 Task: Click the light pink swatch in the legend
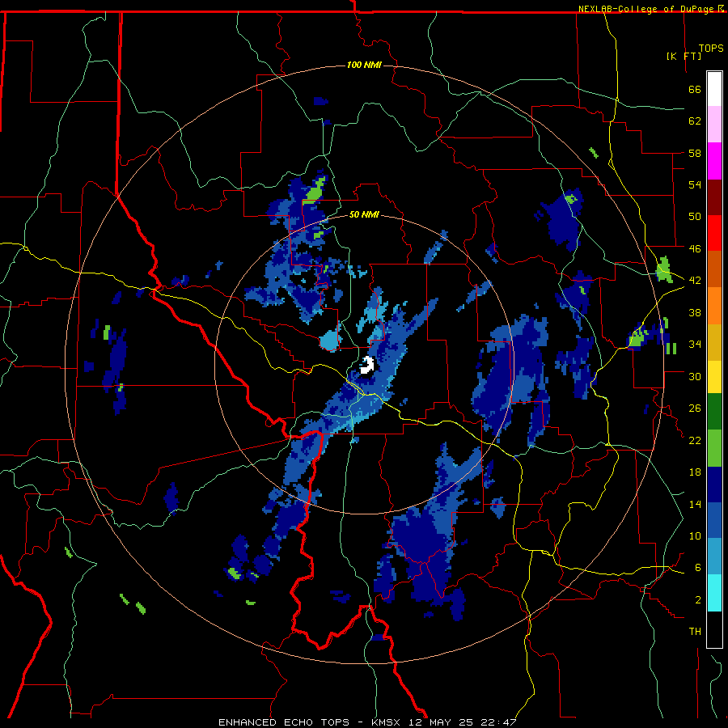point(714,124)
